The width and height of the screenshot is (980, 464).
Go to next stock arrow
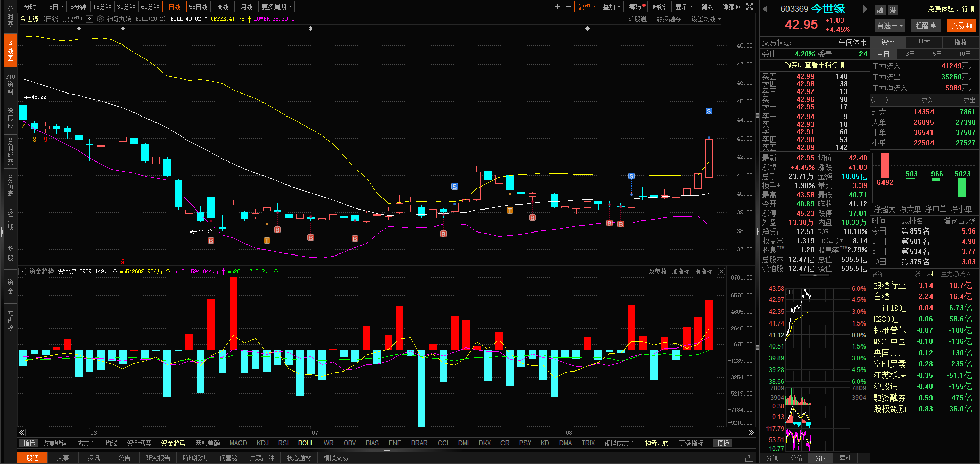pyautogui.click(x=865, y=9)
